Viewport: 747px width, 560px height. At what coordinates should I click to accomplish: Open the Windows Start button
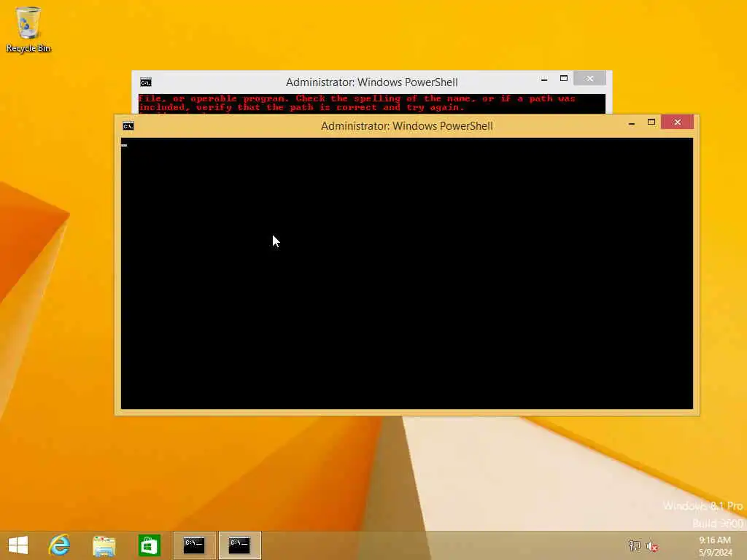(x=18, y=545)
